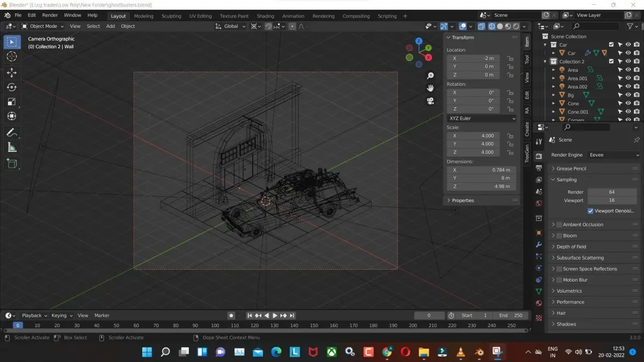Select the Add Cube tool
The image size is (644, 362).
coord(12,163)
